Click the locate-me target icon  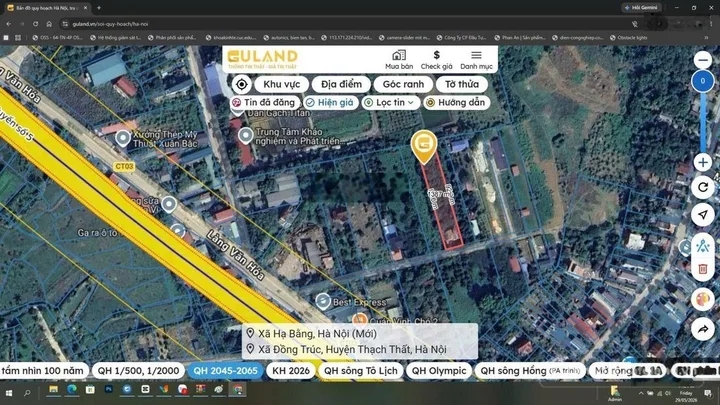[x=242, y=84]
